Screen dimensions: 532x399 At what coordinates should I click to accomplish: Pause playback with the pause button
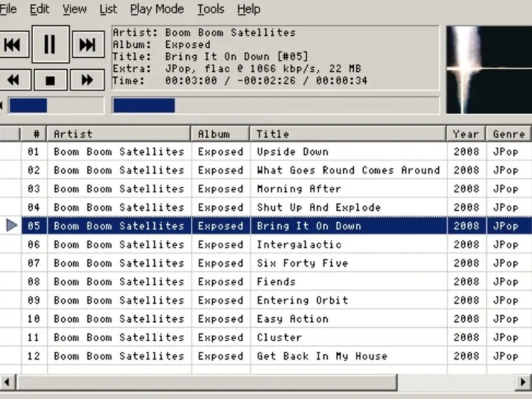click(x=51, y=45)
